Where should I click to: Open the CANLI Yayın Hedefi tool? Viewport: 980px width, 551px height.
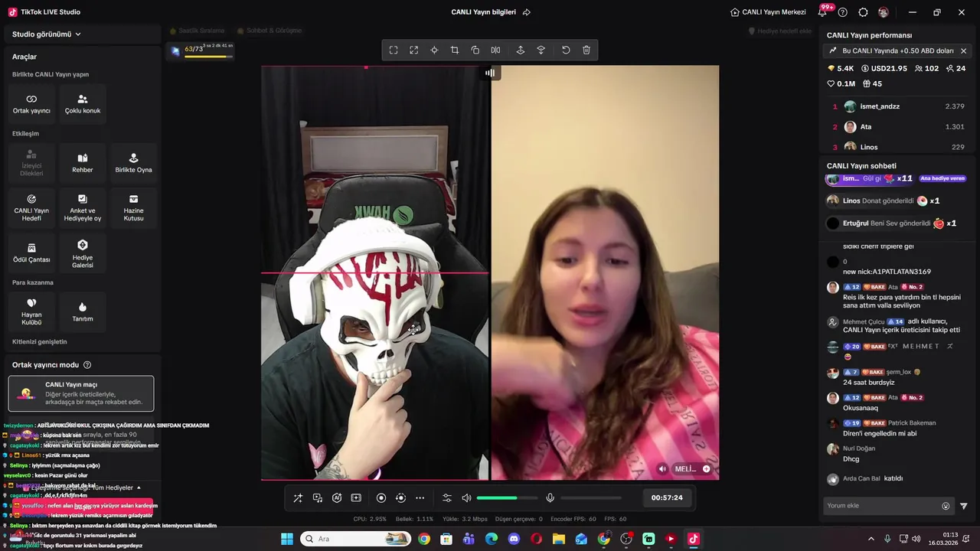31,208
